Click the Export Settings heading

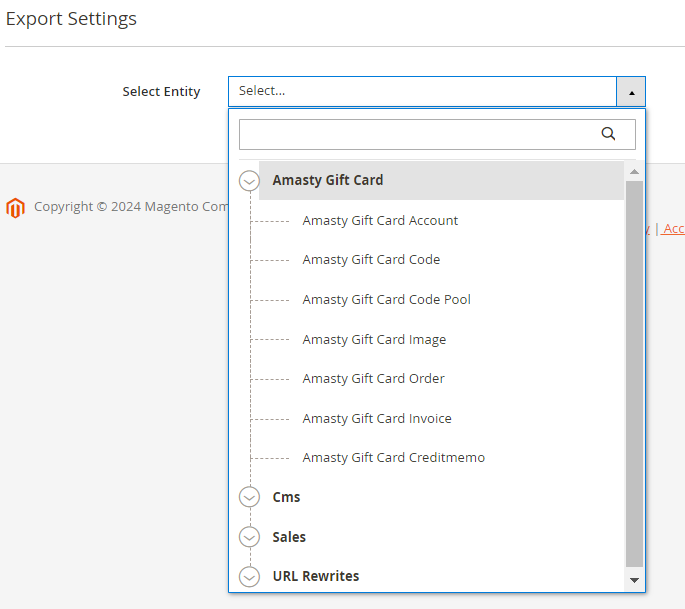(71, 19)
